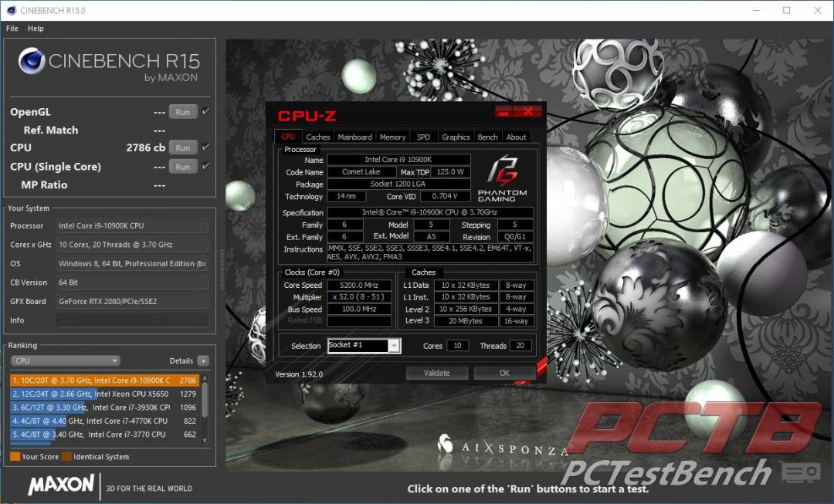Click the OS field Windows 8 value
This screenshot has height=504, width=834.
tap(132, 263)
